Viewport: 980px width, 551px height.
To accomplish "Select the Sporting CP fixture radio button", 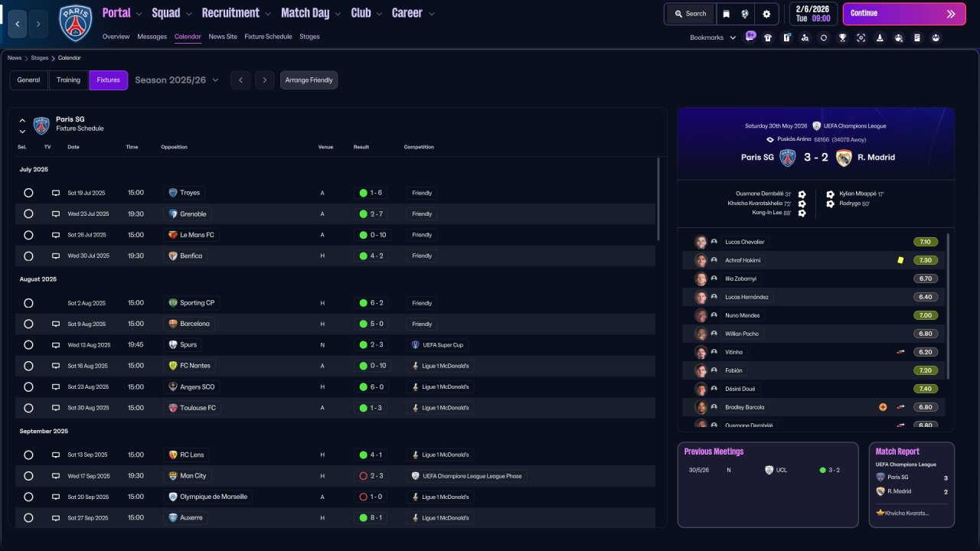I will [28, 303].
